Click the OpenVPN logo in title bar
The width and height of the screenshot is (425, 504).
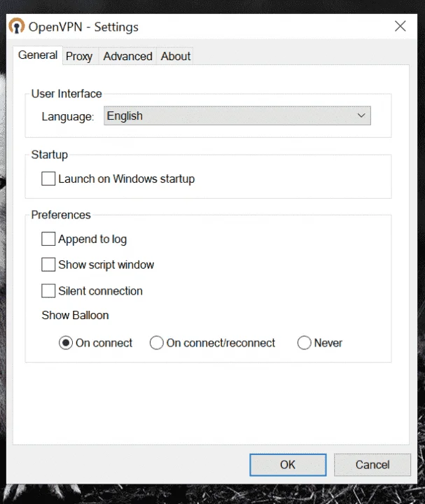click(x=16, y=26)
